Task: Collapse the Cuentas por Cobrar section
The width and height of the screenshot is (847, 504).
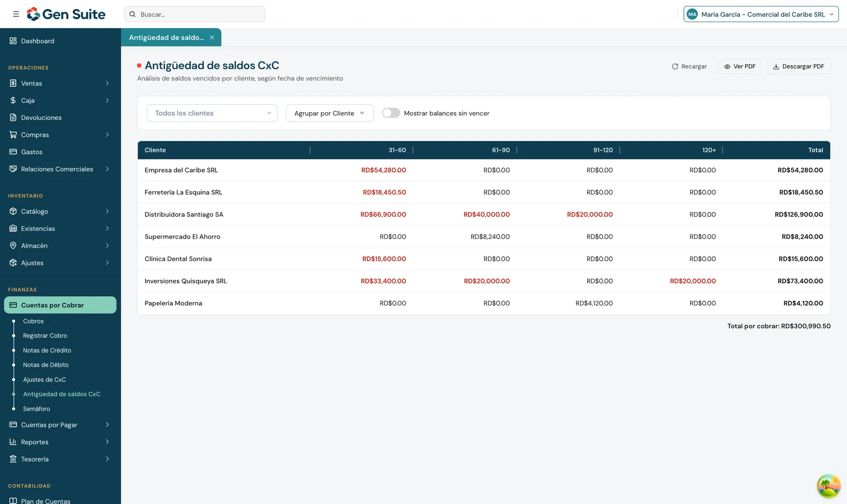Action: [60, 305]
